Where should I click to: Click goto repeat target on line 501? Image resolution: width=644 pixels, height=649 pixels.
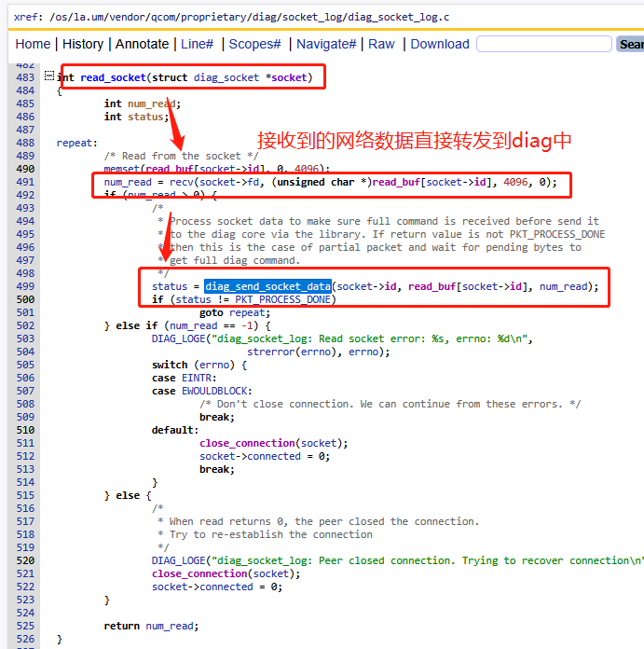[247, 312]
